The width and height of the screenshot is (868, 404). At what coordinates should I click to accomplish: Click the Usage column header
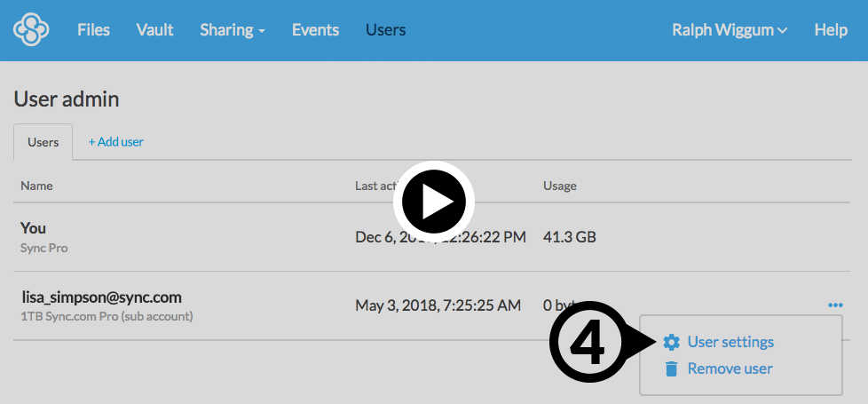point(559,186)
